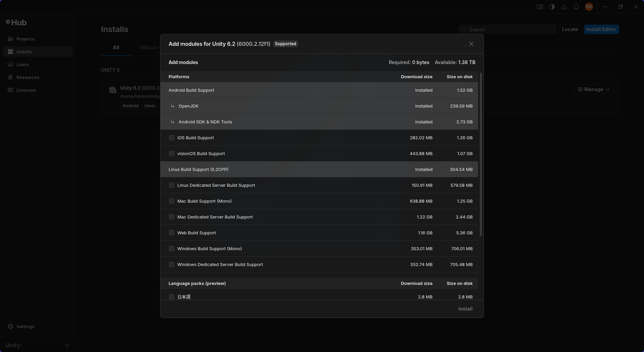
Task: Enable the iOS Build Support checkbox
Action: (x=172, y=138)
